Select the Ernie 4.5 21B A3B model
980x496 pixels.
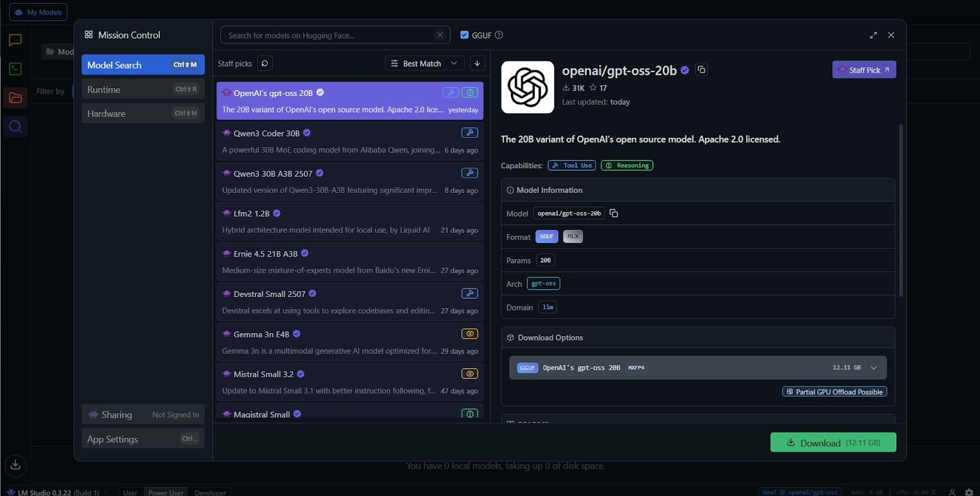[x=350, y=262]
